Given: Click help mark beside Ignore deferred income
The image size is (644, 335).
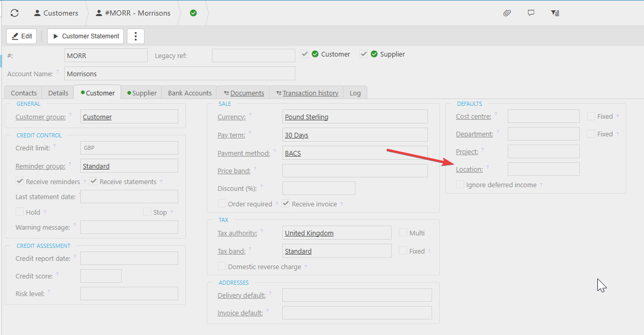Looking at the screenshot, I should point(541,185).
